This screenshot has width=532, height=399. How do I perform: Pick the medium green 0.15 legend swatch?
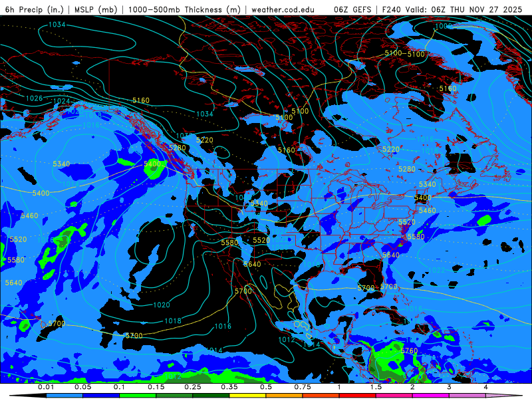click(174, 396)
